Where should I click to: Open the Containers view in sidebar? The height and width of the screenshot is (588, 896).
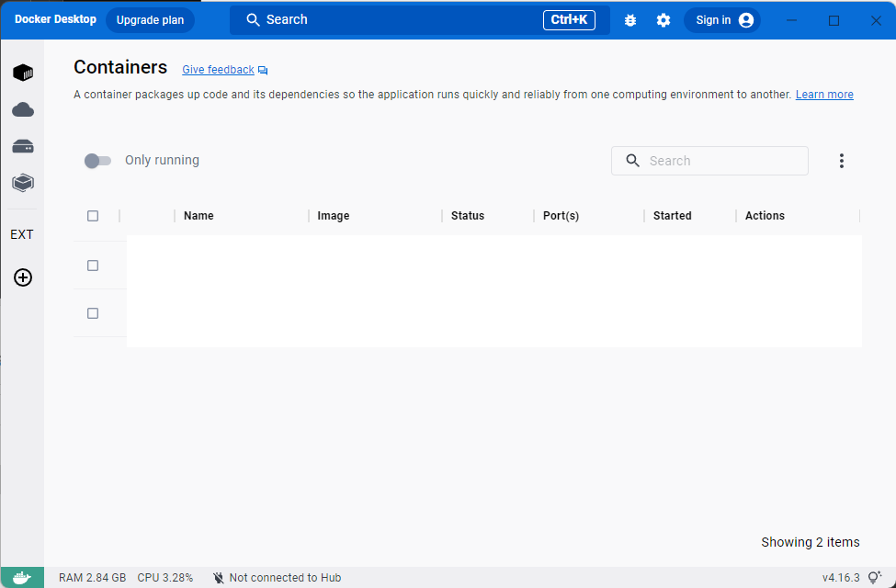[x=23, y=73]
